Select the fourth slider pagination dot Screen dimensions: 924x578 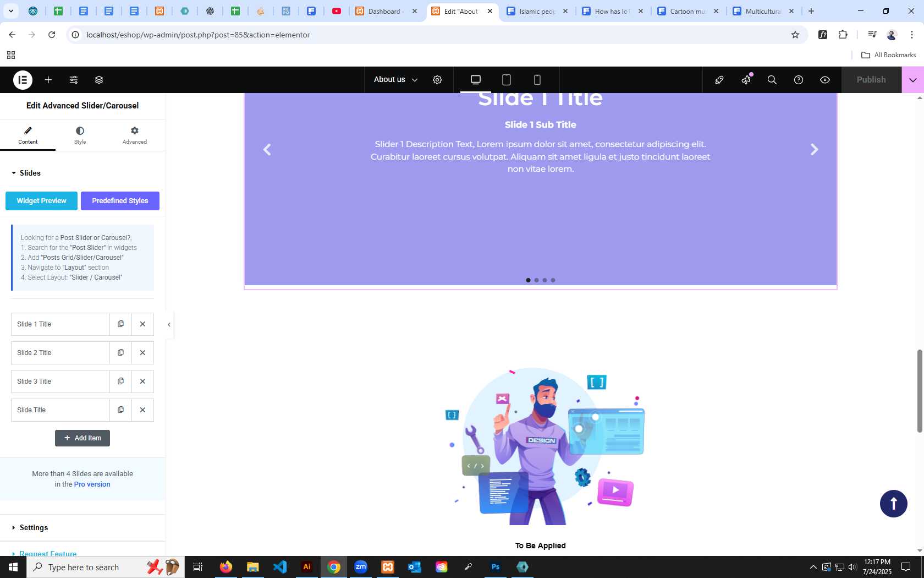tap(553, 280)
